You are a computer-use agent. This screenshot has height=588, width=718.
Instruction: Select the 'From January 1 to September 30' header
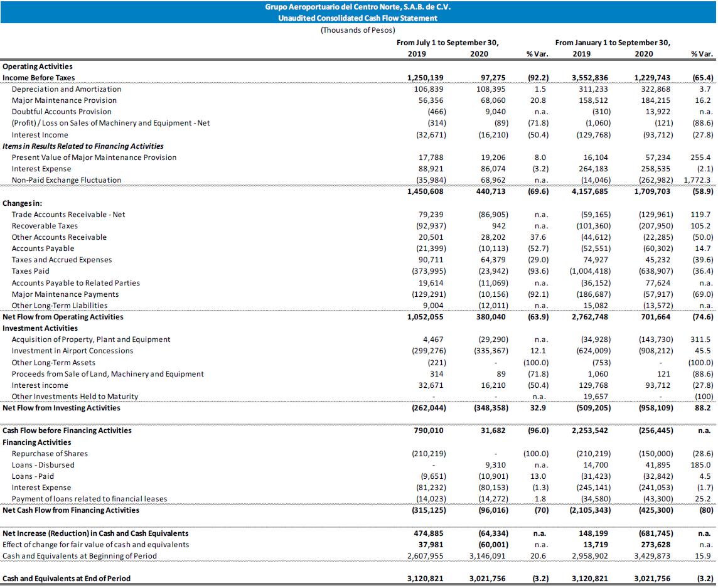point(612,43)
